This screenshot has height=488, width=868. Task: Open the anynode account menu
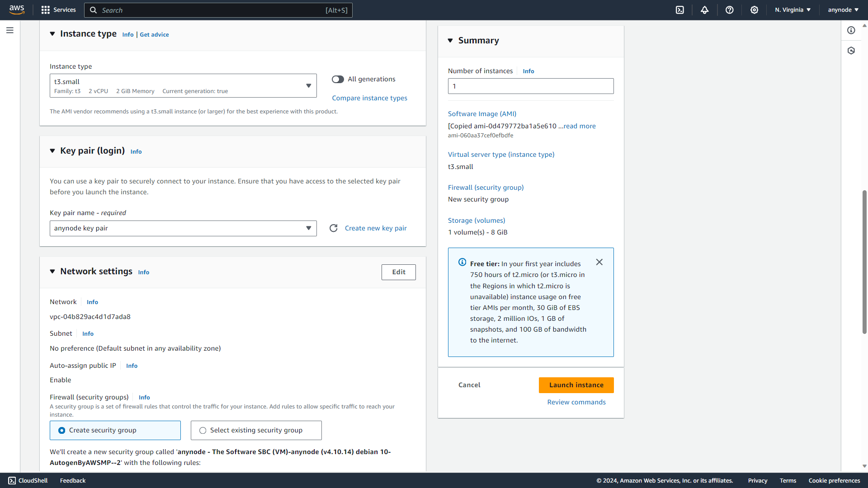tap(842, 9)
